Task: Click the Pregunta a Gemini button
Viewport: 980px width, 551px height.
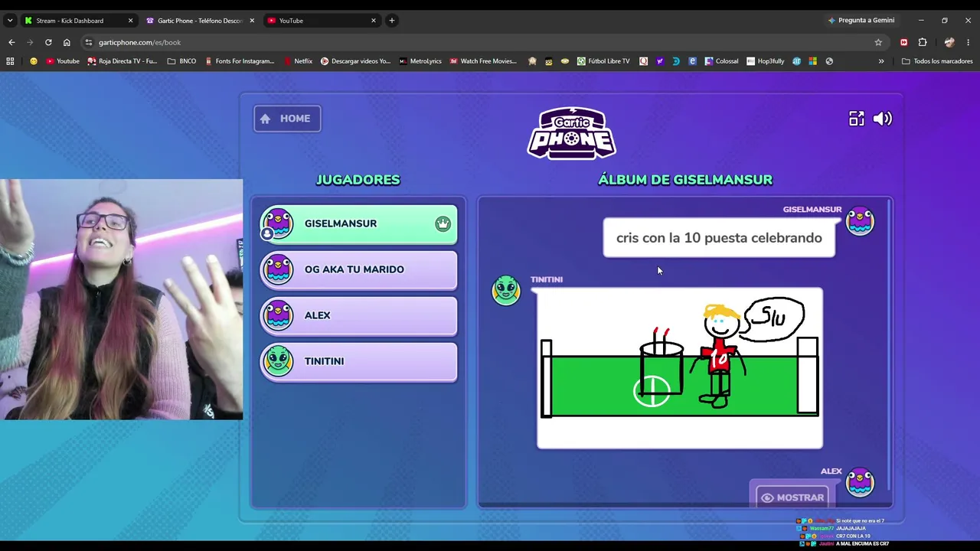Action: [x=861, y=21]
